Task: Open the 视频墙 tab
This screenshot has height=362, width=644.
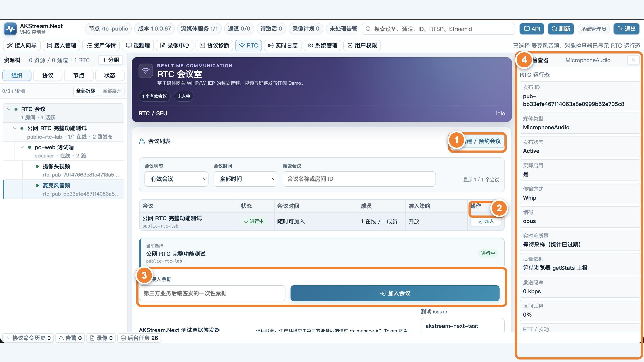Action: [138, 46]
